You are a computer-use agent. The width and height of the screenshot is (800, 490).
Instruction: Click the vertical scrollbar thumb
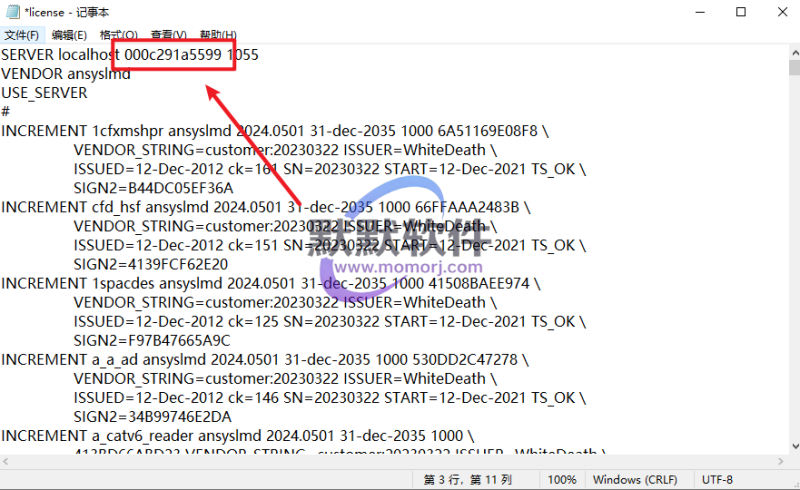click(x=792, y=70)
